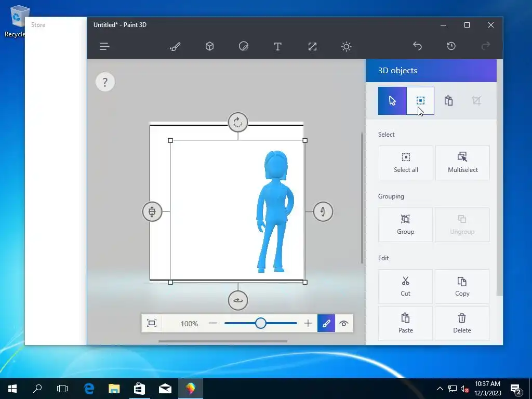Select the Text tool
532x399 pixels.
(x=277, y=46)
